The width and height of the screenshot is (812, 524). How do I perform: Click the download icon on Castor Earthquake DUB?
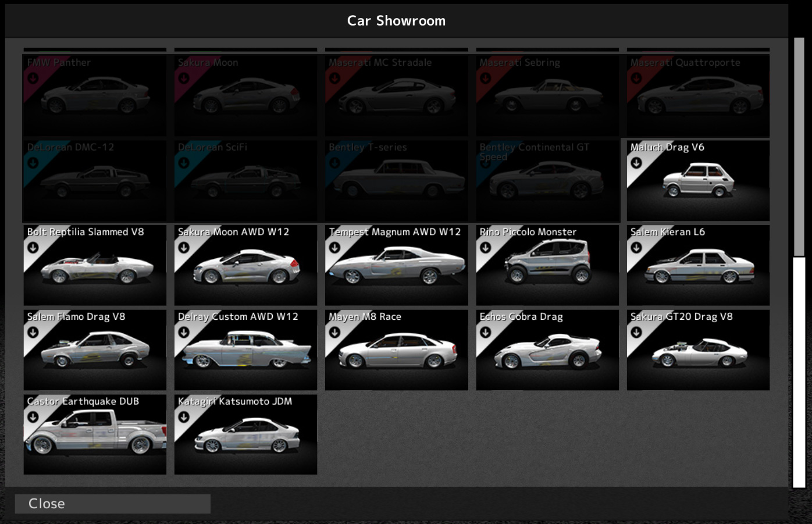34,416
